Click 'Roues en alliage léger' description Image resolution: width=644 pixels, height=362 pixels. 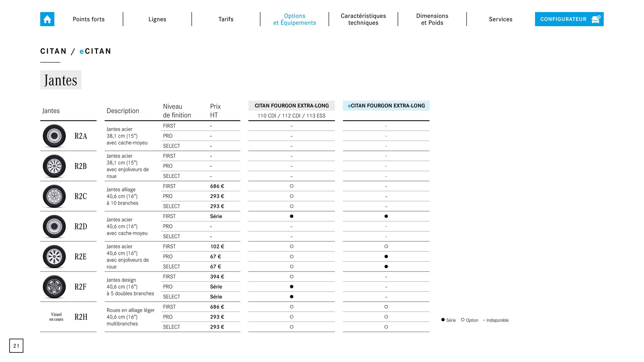[x=130, y=317]
